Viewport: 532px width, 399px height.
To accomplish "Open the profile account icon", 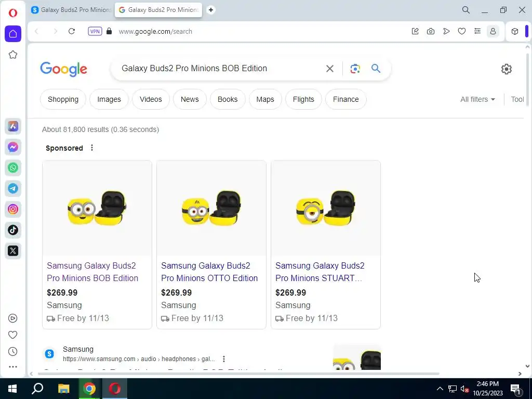I will click(x=493, y=31).
